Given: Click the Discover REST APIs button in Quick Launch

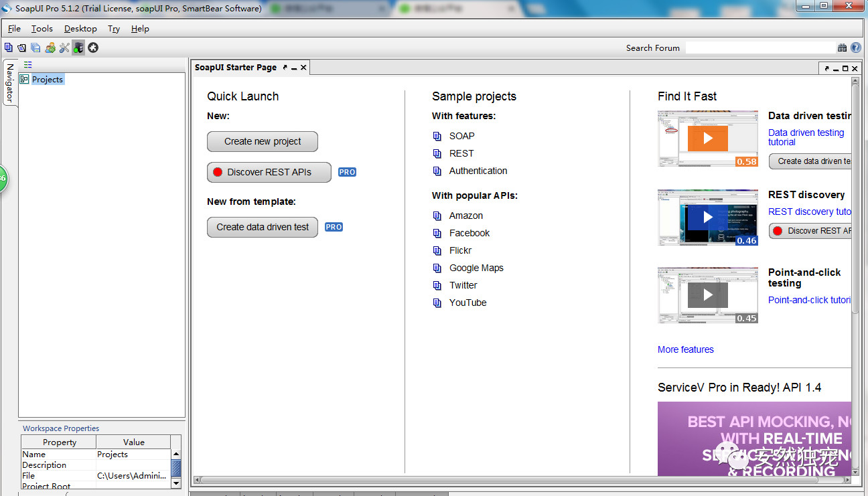Looking at the screenshot, I should coord(269,172).
